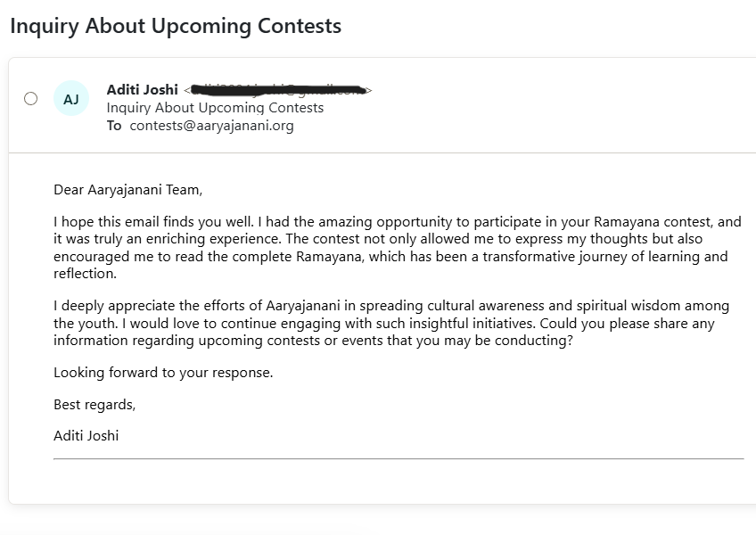The height and width of the screenshot is (535, 756).
Task: Click the recipient address contests@aaryajanani.org
Action: point(211,126)
